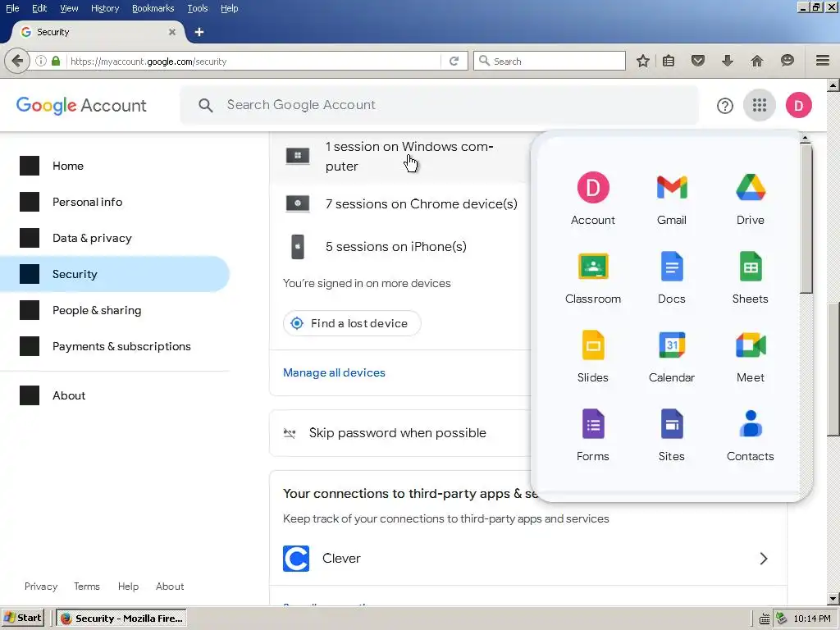840x630 pixels.
Task: Open the Terms footer link
Action: click(87, 586)
